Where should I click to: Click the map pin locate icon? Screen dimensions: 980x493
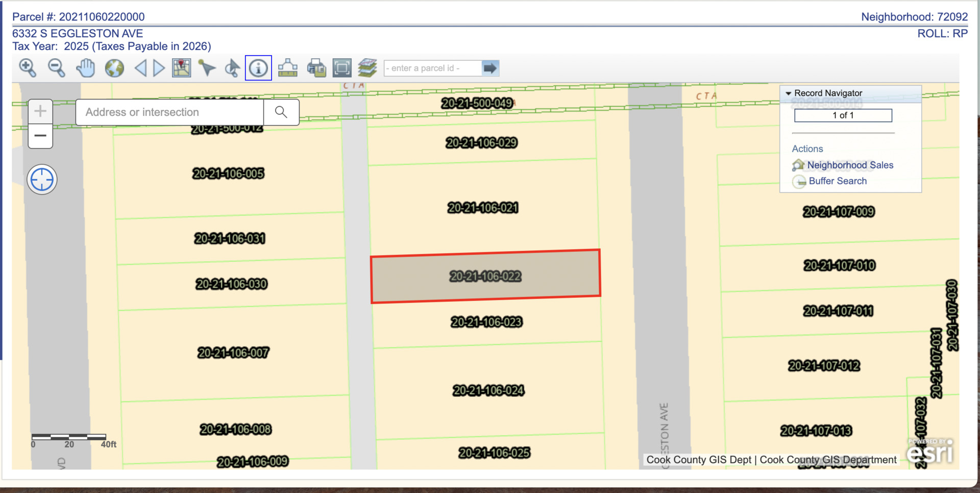coord(181,68)
